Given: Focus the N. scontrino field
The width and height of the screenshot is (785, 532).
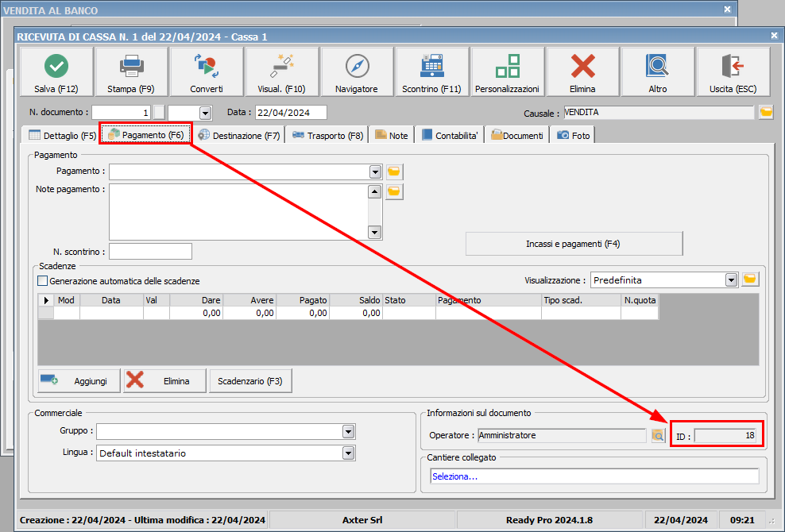Looking at the screenshot, I should pyautogui.click(x=150, y=251).
